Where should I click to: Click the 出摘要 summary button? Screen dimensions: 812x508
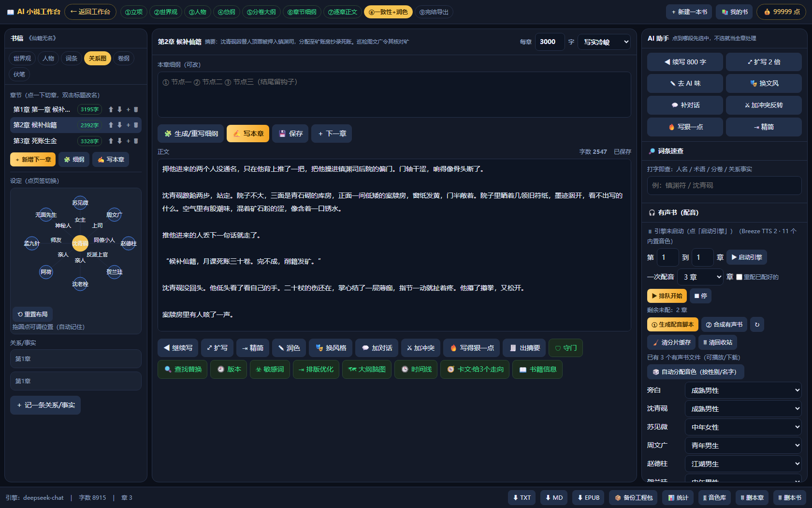(524, 348)
